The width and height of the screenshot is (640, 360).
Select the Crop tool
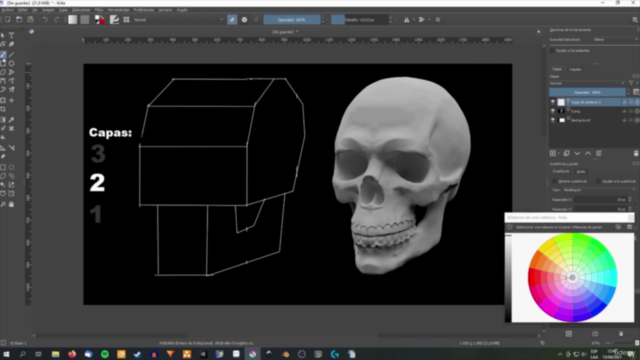(x=3, y=109)
